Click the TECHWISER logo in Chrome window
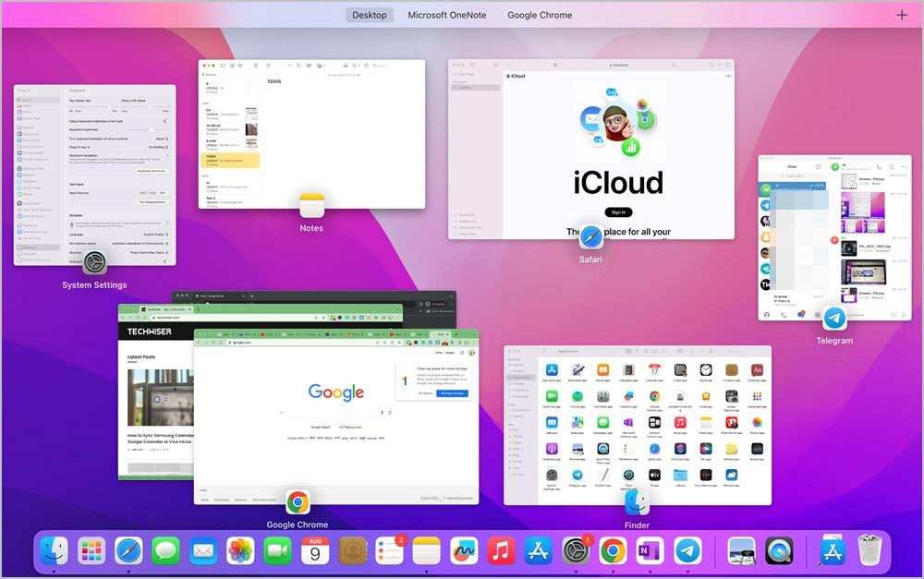 150,332
